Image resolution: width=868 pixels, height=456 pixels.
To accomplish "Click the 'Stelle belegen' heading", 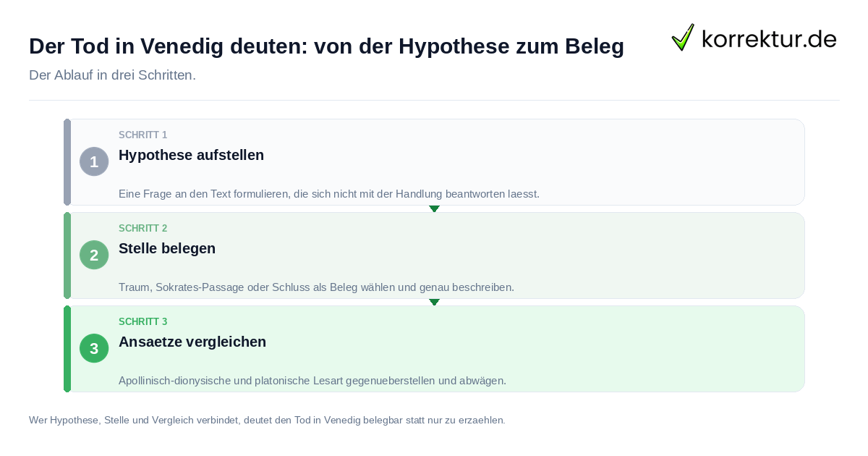I will tap(167, 248).
